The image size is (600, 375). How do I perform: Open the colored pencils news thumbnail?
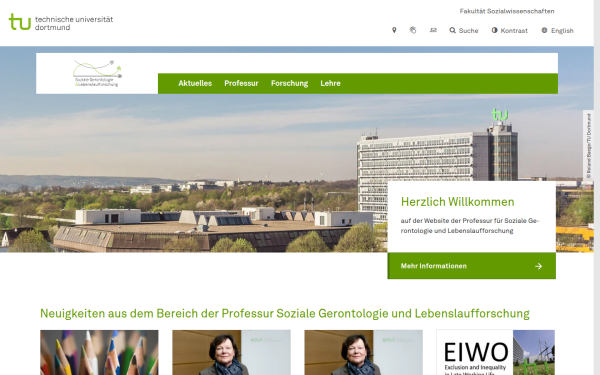click(x=99, y=352)
